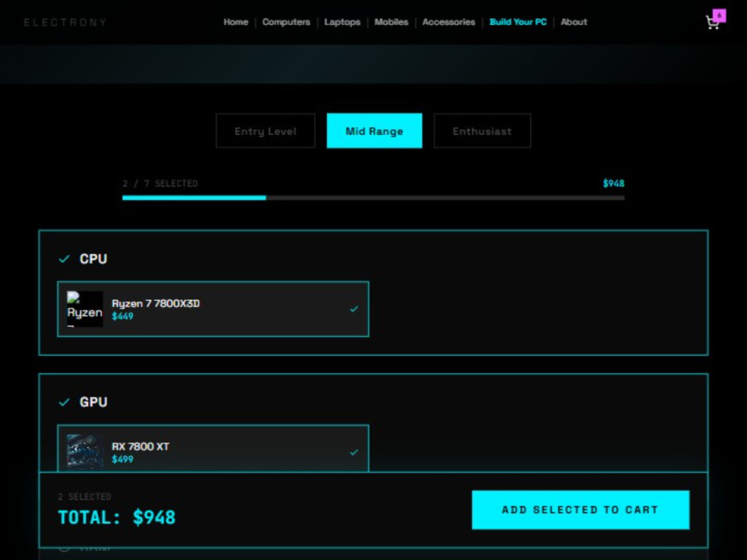Click the CPU section checkmark icon
The image size is (747, 560).
tap(63, 259)
